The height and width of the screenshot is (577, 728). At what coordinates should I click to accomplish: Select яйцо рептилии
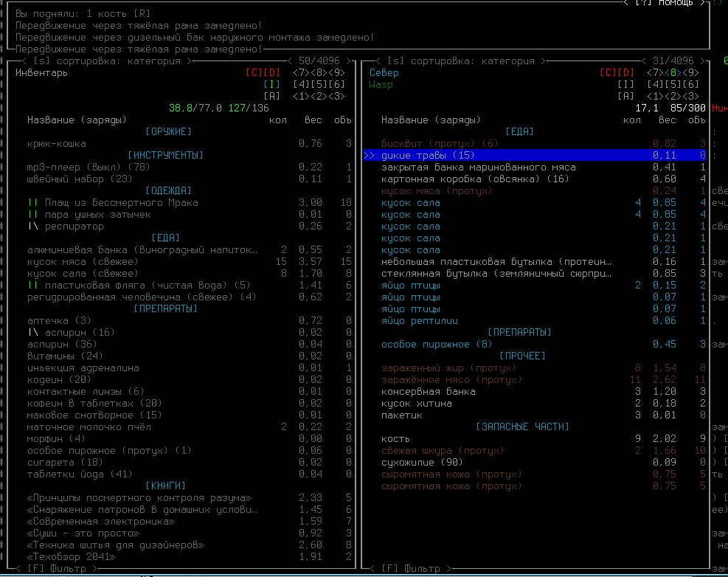543,320
